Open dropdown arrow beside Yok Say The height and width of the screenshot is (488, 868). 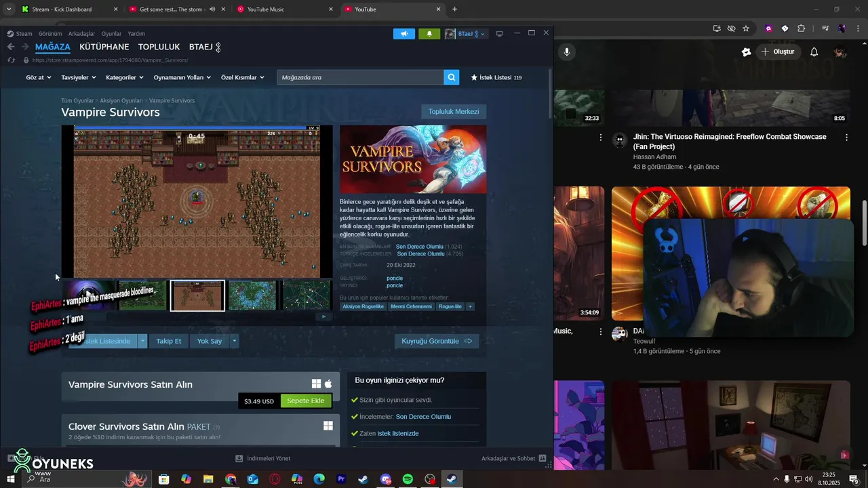pyautogui.click(x=234, y=341)
